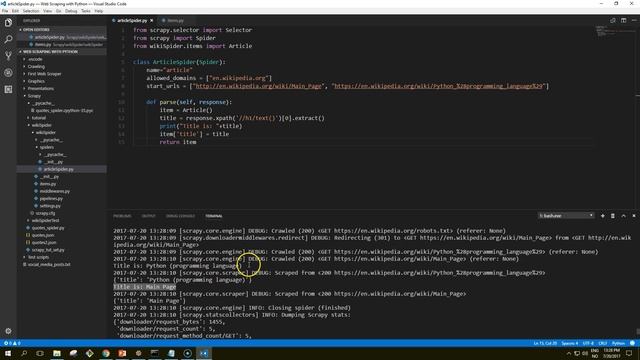The height and width of the screenshot is (360, 640).
Task: Open PowerPoint from the taskbar
Action: pos(122,353)
